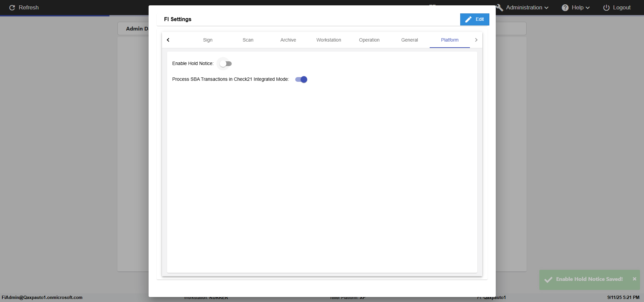Click the date and time in status bar

pos(623,297)
